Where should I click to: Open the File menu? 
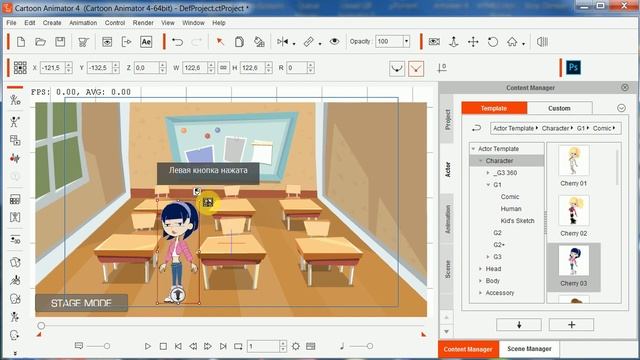coord(11,23)
